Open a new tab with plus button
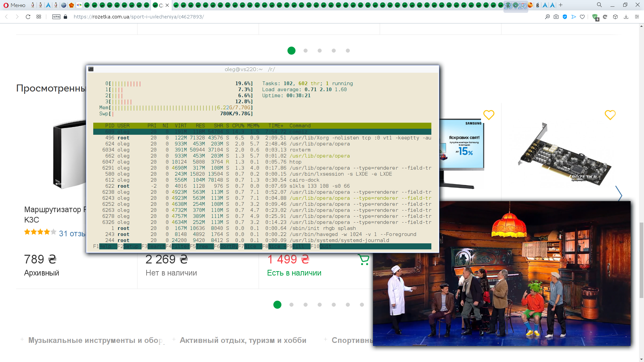Image resolution: width=644 pixels, height=362 pixels. (x=560, y=5)
